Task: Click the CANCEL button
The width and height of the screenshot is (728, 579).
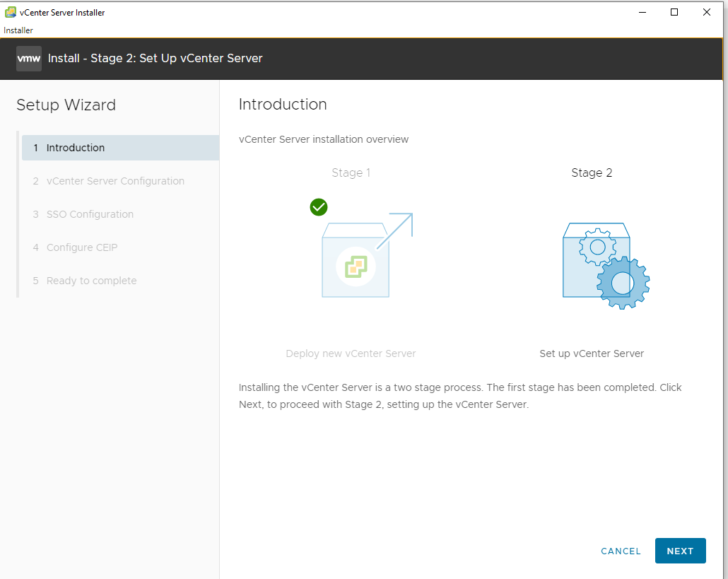Action: [x=621, y=551]
